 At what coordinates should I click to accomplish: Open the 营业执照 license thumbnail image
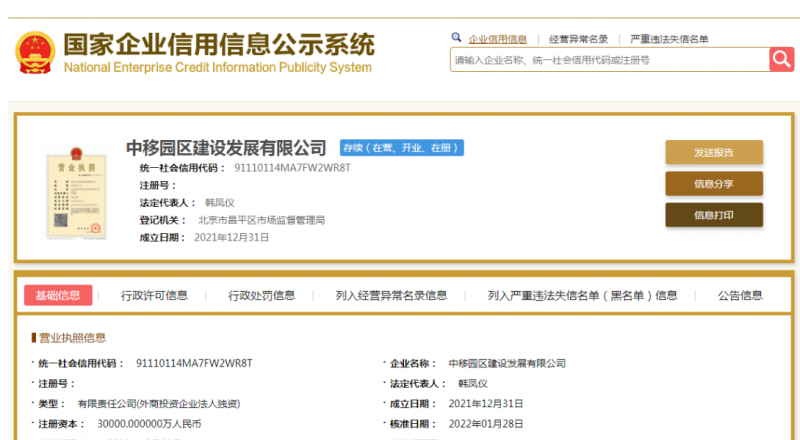[77, 196]
